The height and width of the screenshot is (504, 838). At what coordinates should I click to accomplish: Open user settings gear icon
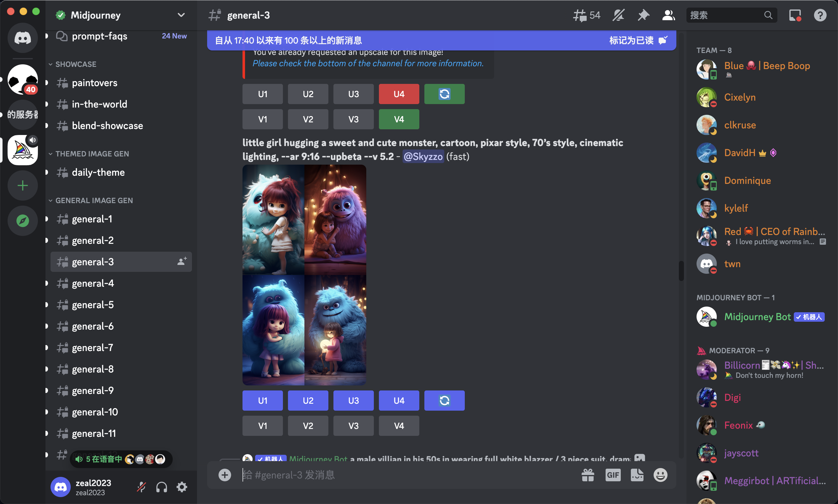(182, 487)
